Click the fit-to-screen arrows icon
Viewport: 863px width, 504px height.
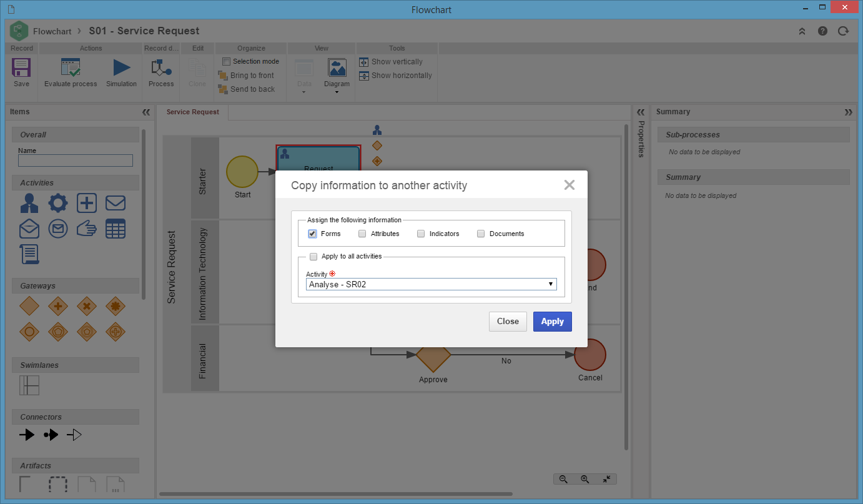point(606,479)
